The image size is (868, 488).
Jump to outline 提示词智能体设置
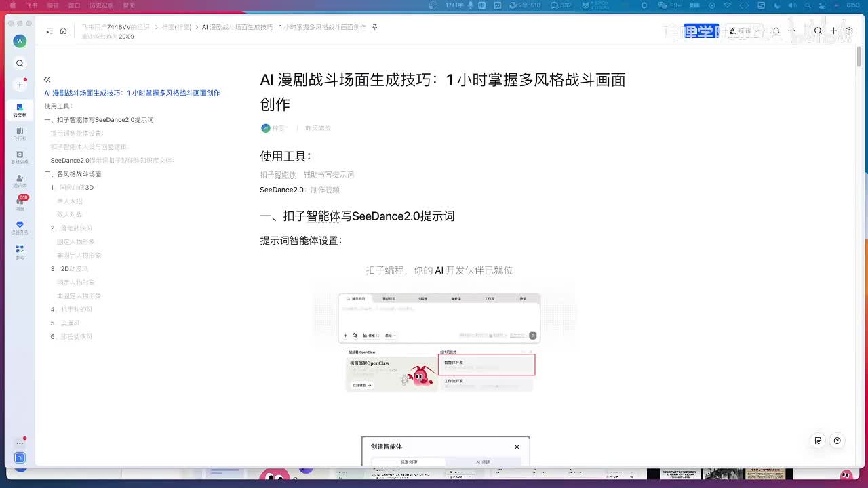pos(77,134)
